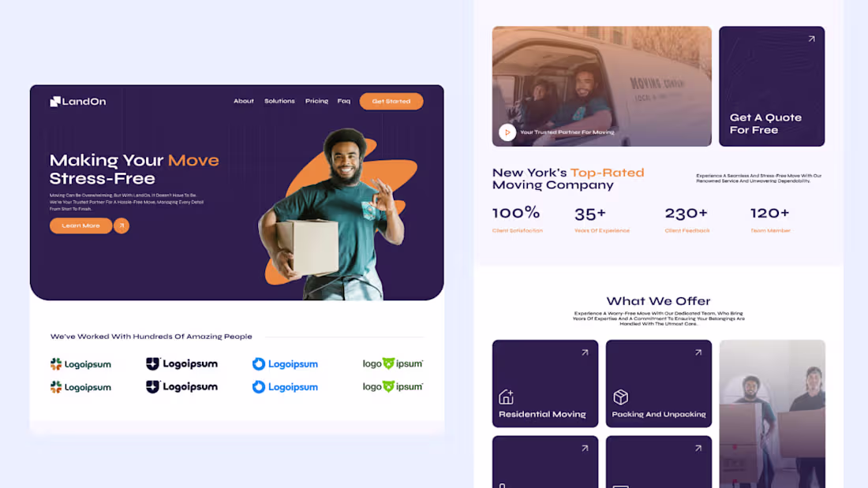This screenshot has width=868, height=488.
Task: Click the movers holding boxes photo
Action: pos(773,414)
